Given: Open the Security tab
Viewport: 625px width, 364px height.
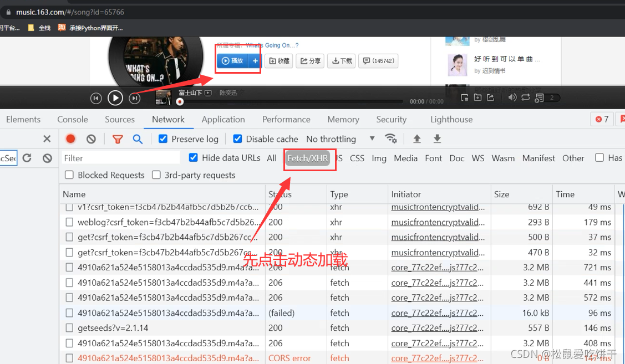Looking at the screenshot, I should click(x=392, y=120).
